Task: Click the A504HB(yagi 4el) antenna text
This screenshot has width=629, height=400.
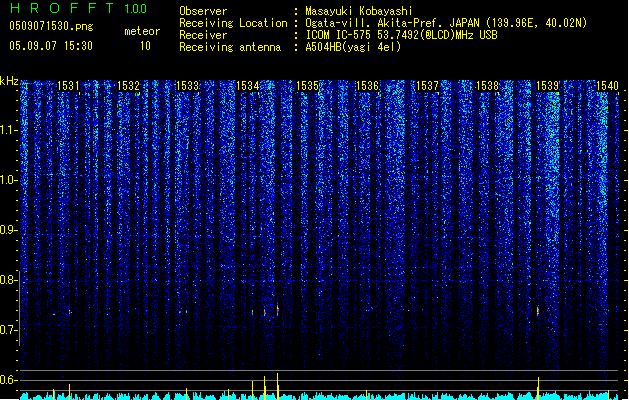Action: point(353,47)
